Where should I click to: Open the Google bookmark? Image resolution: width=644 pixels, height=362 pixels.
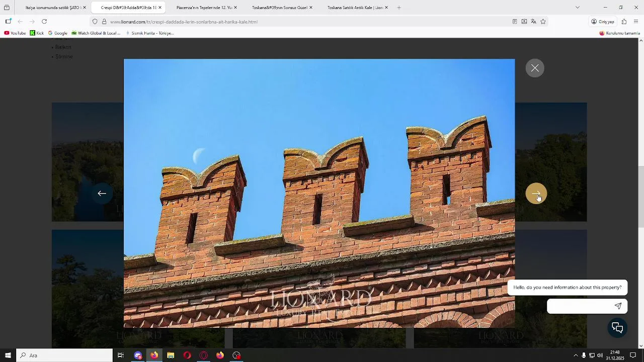[57, 33]
